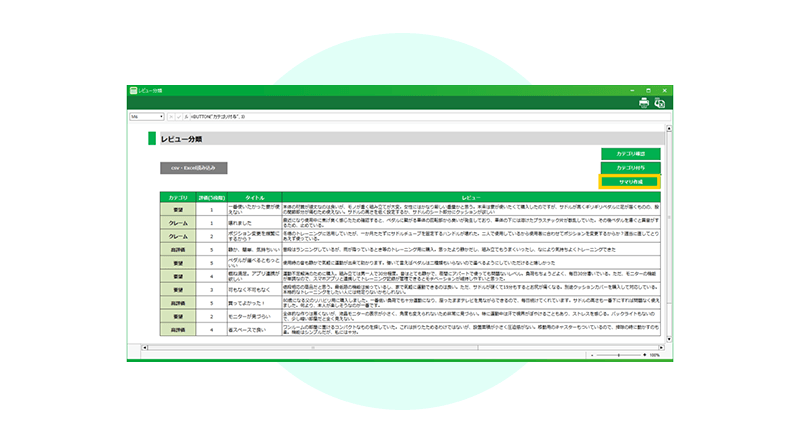Image resolution: width=800 pixels, height=440 pixels.
Task: Click the zoom out minus icon
Action: click(592, 355)
